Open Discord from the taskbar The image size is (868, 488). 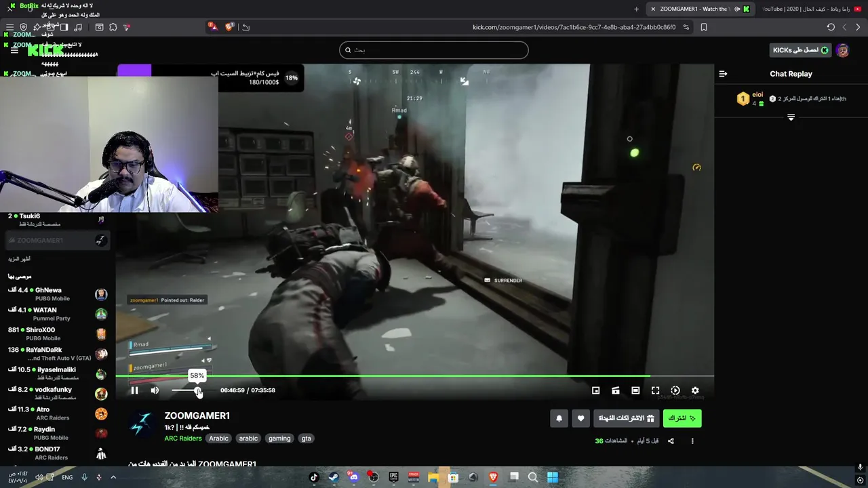(353, 477)
